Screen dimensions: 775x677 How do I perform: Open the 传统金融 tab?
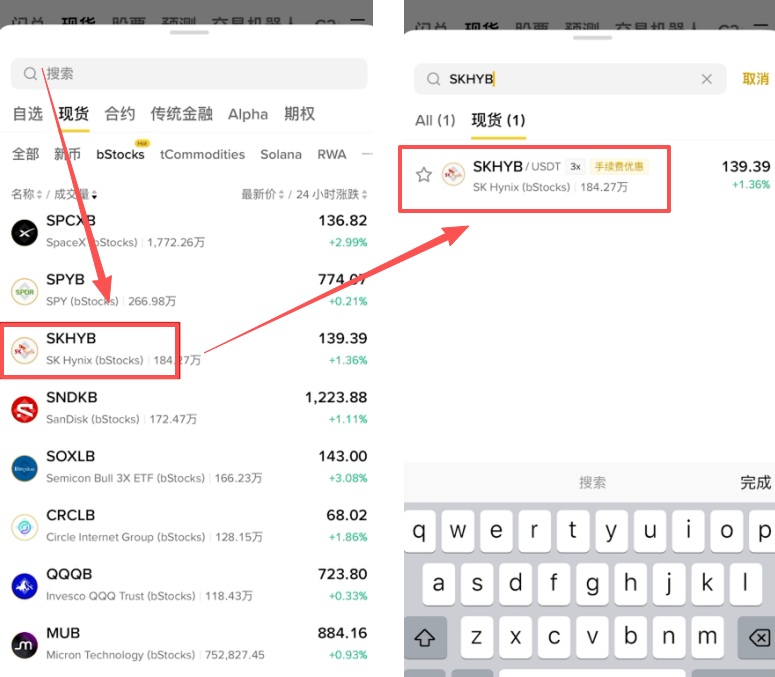181,114
